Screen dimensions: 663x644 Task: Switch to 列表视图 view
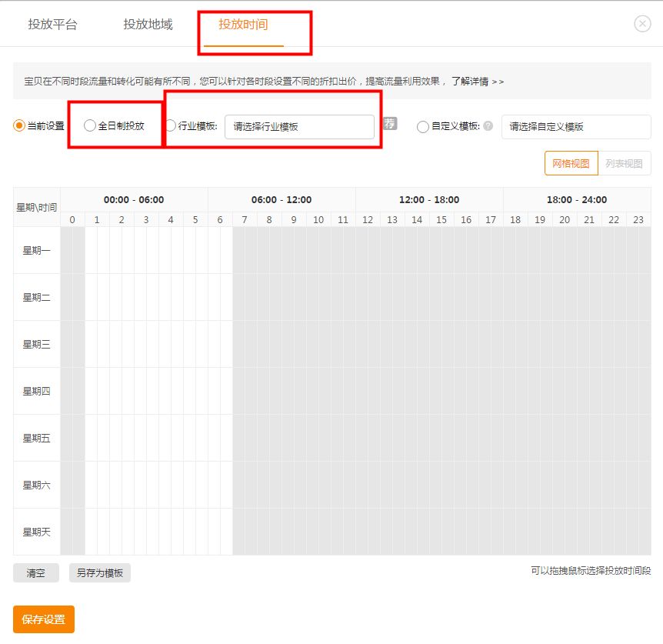point(625,163)
